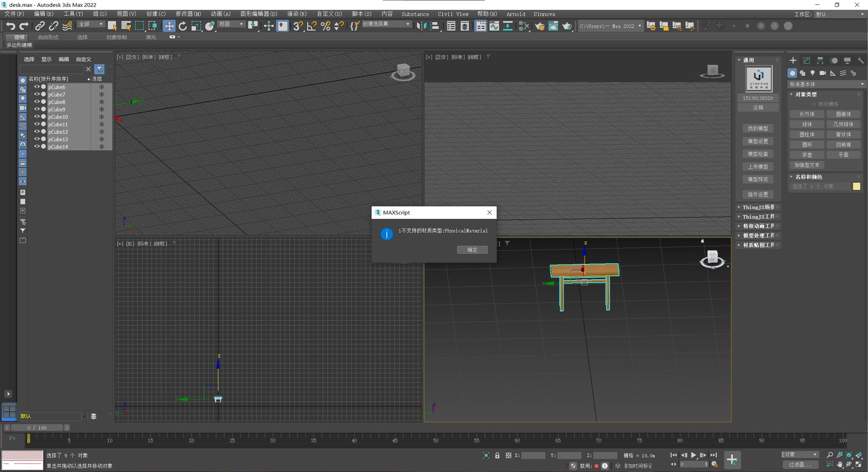
Task: Open the Modify command panel tab
Action: coord(806,60)
